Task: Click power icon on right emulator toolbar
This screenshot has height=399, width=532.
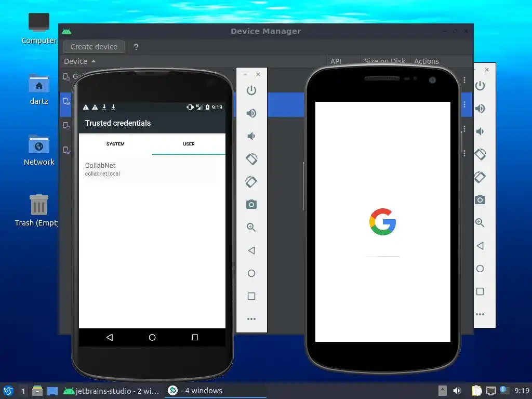Action: tap(480, 86)
